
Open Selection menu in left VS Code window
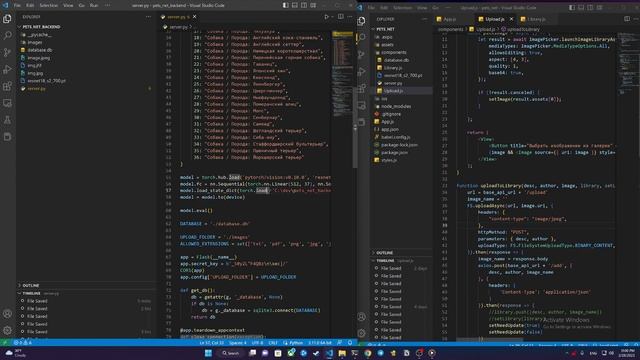pos(49,5)
